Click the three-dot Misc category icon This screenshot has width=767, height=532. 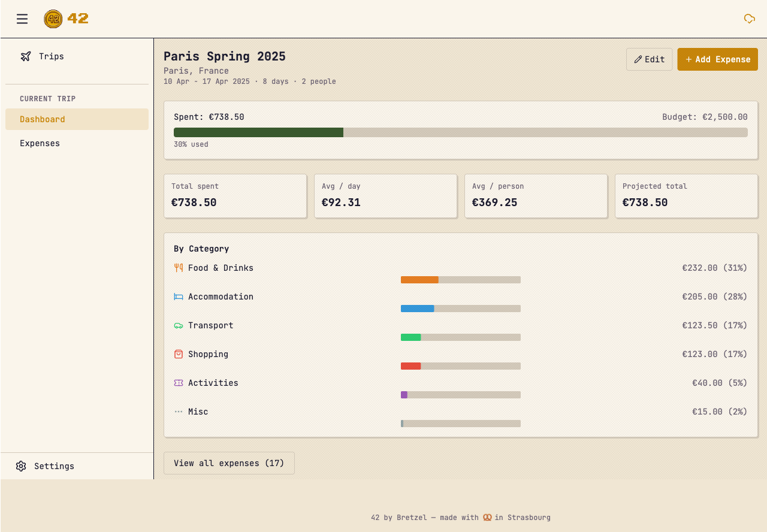pos(178,412)
